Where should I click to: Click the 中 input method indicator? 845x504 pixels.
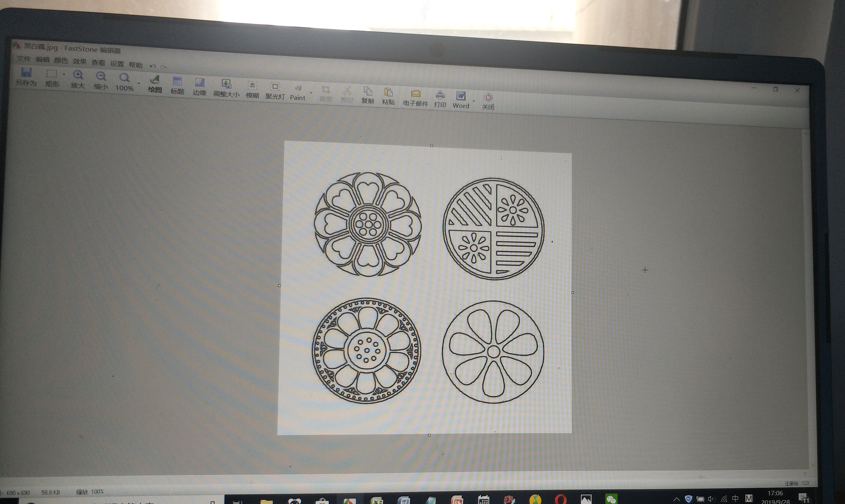click(x=735, y=498)
